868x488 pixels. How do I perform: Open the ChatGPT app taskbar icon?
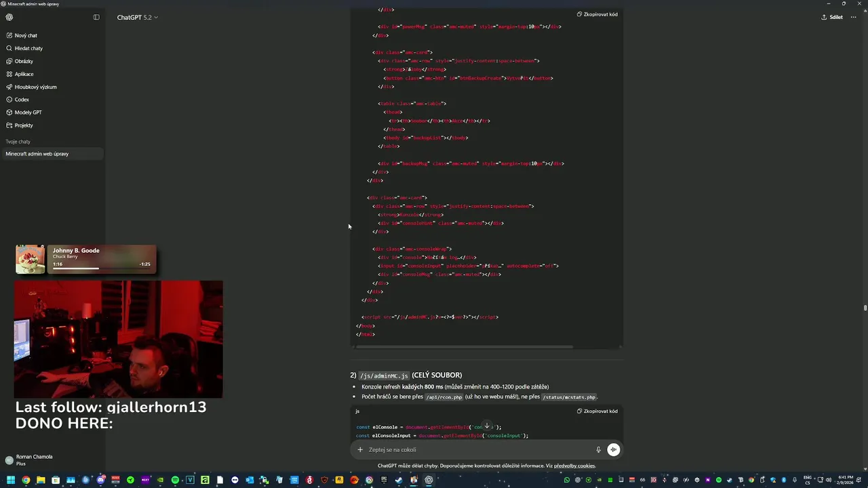pyautogui.click(x=429, y=480)
